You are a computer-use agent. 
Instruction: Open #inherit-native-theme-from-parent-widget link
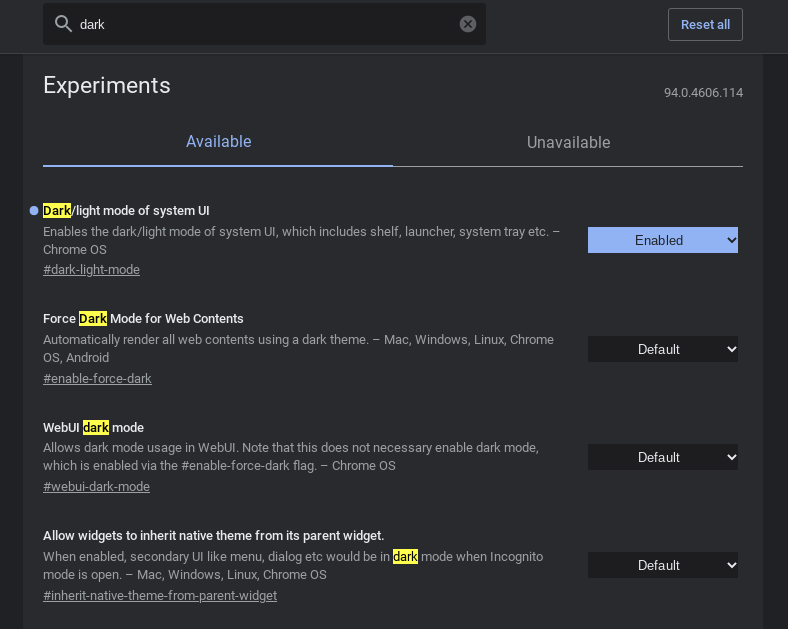point(160,595)
